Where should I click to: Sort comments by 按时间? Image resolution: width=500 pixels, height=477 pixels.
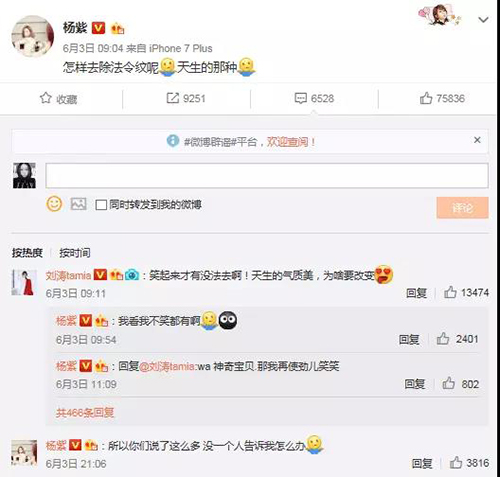[x=75, y=253]
